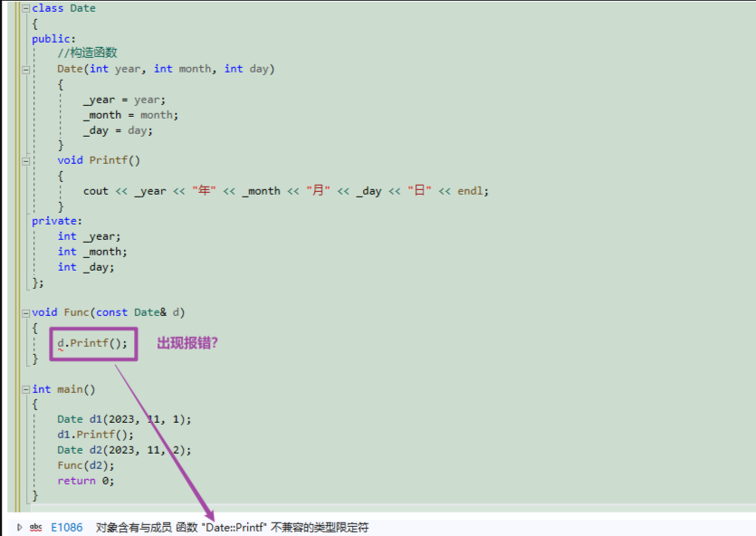Click the Func(d2); call in main
Viewport: 756px width, 536px height.
[86, 465]
